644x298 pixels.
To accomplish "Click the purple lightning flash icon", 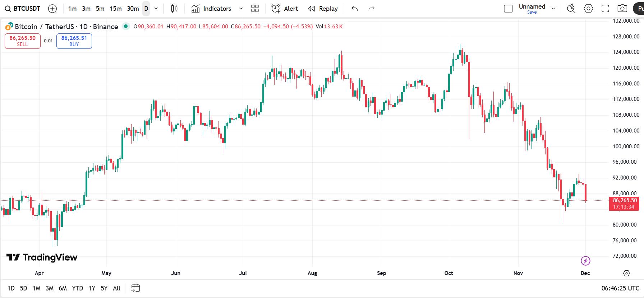I will 585,261.
